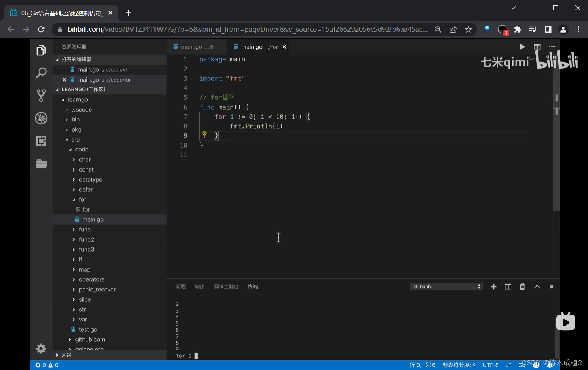Open the settings gear in activity bar
The image size is (588, 370).
click(41, 348)
